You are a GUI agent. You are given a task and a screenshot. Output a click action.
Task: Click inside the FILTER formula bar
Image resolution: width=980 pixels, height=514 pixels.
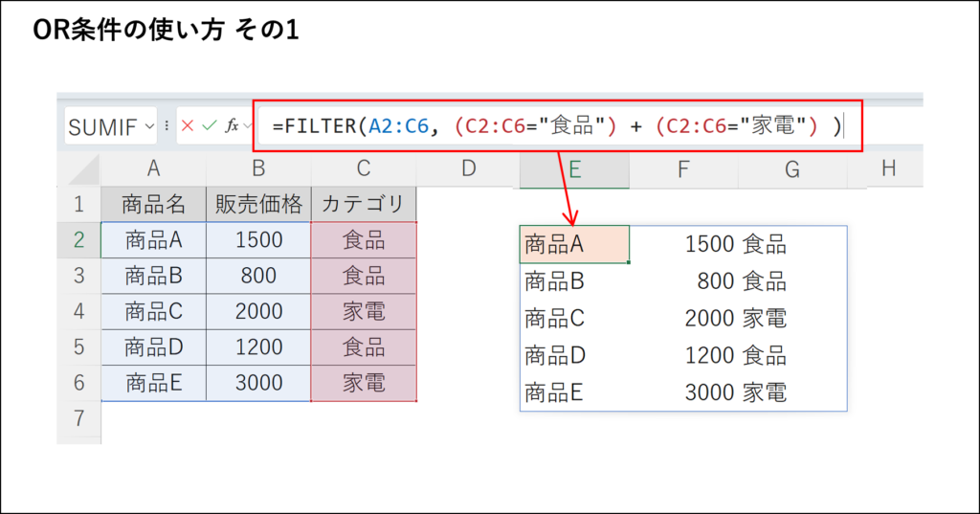555,125
